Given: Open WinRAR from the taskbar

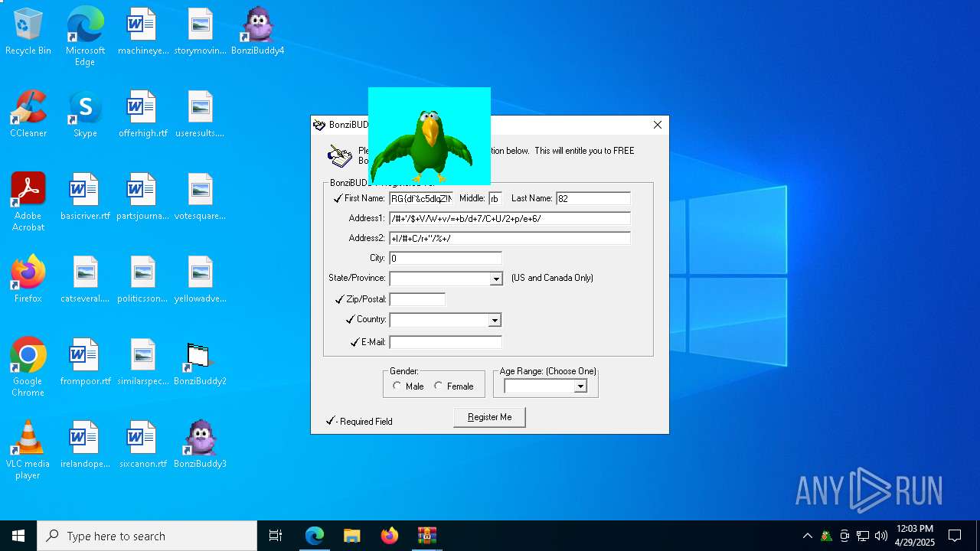Looking at the screenshot, I should click(x=426, y=536).
